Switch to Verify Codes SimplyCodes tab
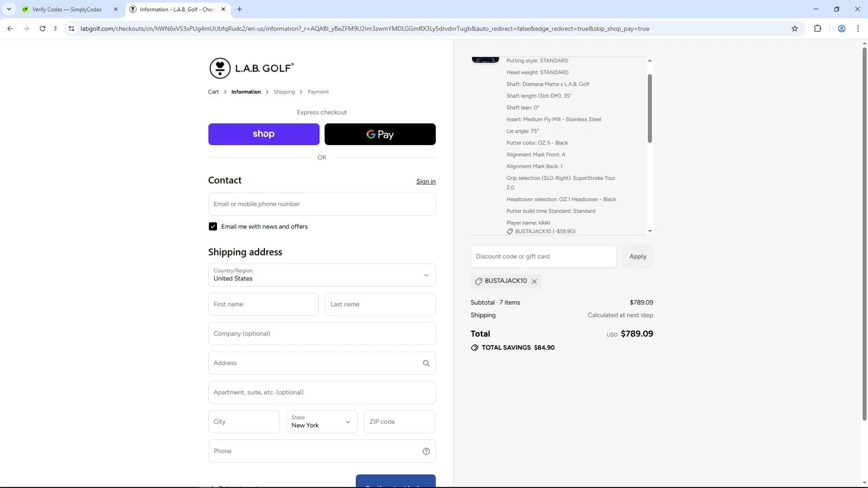 click(67, 9)
